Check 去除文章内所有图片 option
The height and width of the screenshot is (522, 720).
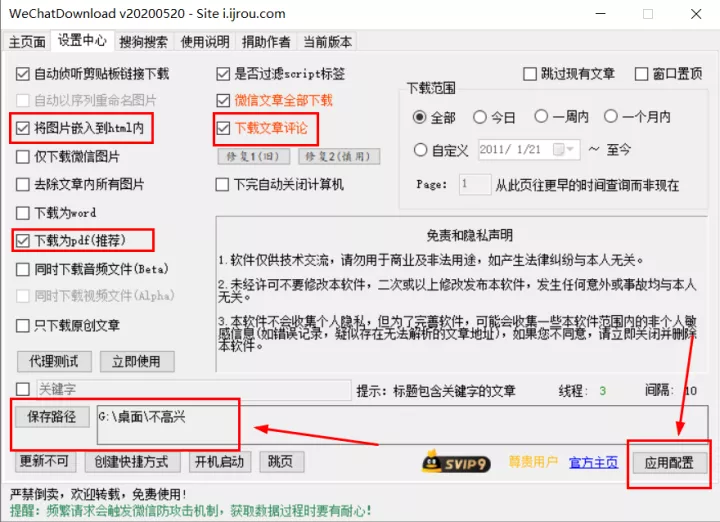(22, 185)
